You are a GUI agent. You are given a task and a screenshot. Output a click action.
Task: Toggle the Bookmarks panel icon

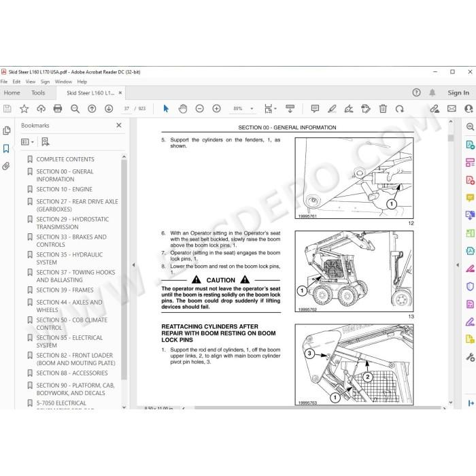pyautogui.click(x=6, y=148)
